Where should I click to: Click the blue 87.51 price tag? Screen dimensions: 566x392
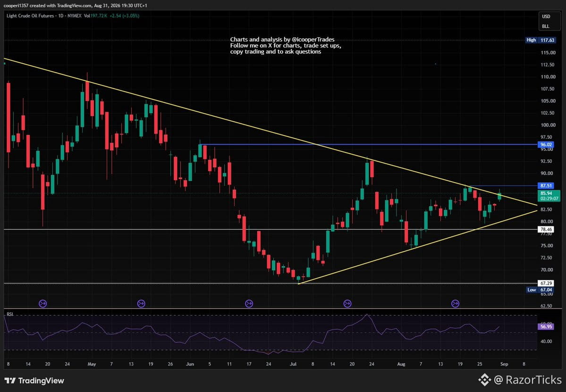(x=546, y=186)
